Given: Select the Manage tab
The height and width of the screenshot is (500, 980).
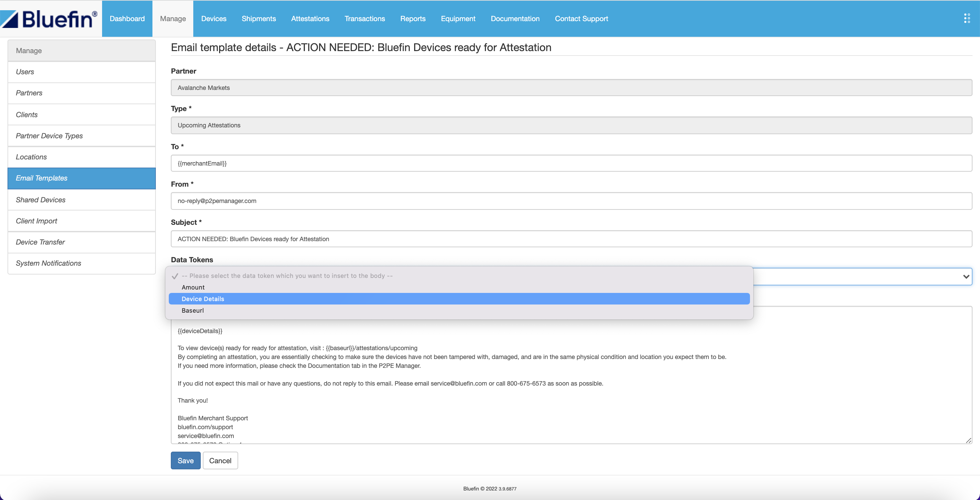Looking at the screenshot, I should (173, 19).
